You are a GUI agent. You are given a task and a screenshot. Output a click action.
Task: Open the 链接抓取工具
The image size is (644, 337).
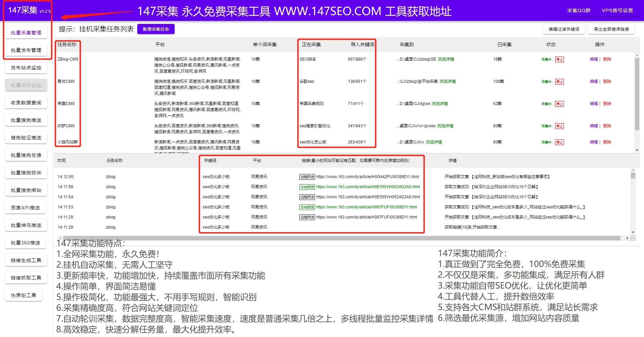[x=26, y=277]
